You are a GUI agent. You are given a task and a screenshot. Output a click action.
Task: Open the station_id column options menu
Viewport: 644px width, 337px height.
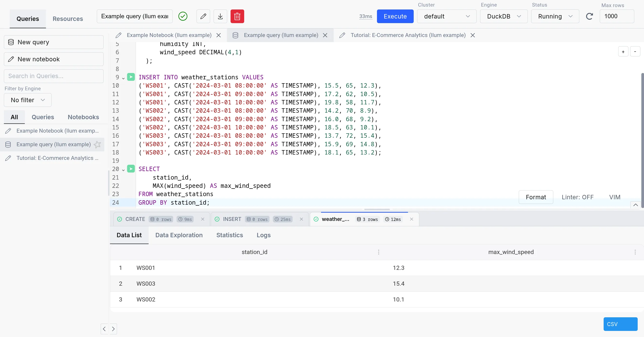[x=378, y=252]
